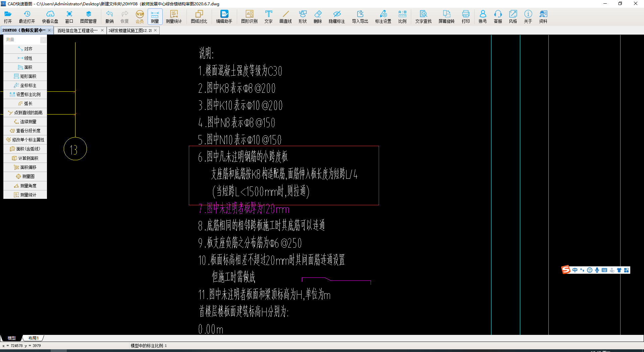This screenshot has height=352, width=644.
Task: Open 客服 customer service
Action: [498, 17]
